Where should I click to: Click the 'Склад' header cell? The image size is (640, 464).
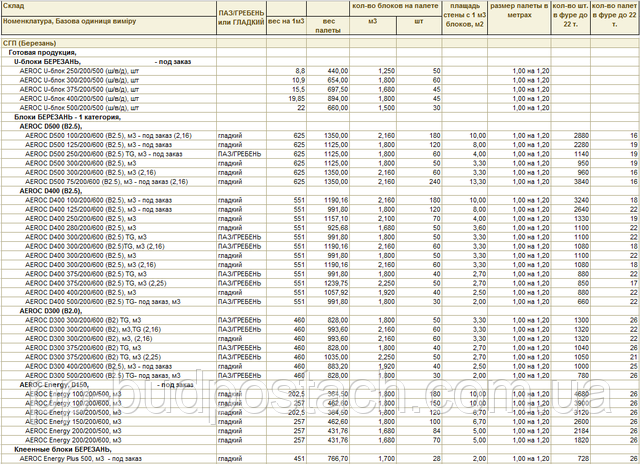[x=12, y=7]
